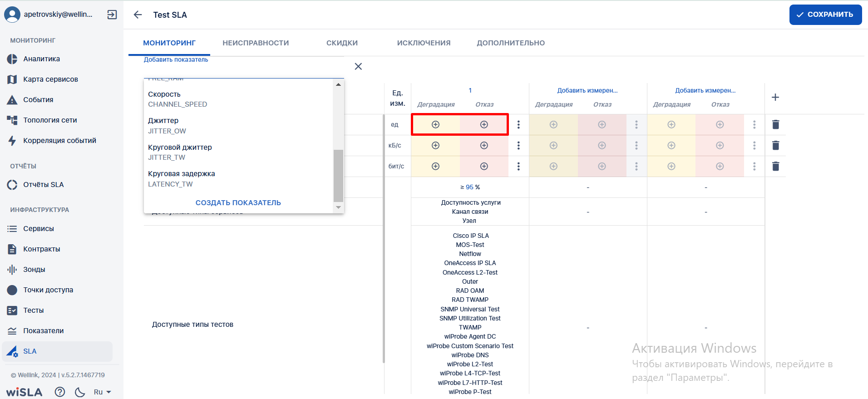Image resolution: width=868 pixels, height=399 pixels.
Task: Click СОЗДАТЬ ПОКАЗАТЕЛЬ link
Action: 238,203
